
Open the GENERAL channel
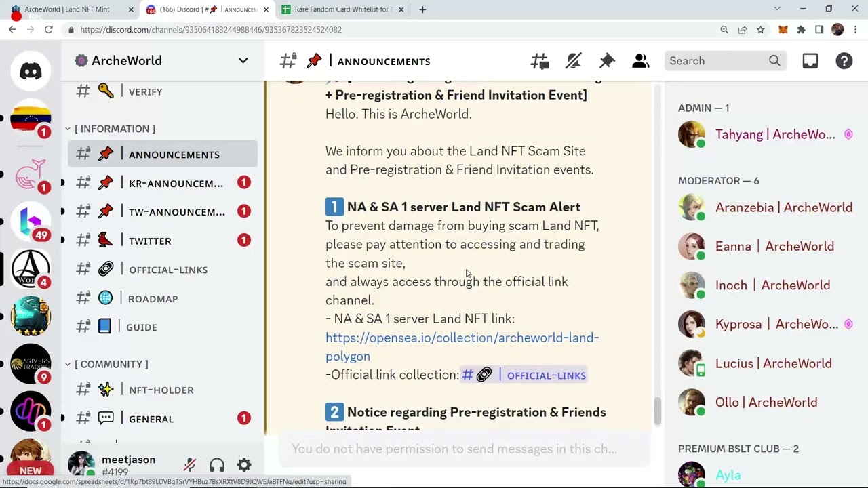tap(163, 419)
